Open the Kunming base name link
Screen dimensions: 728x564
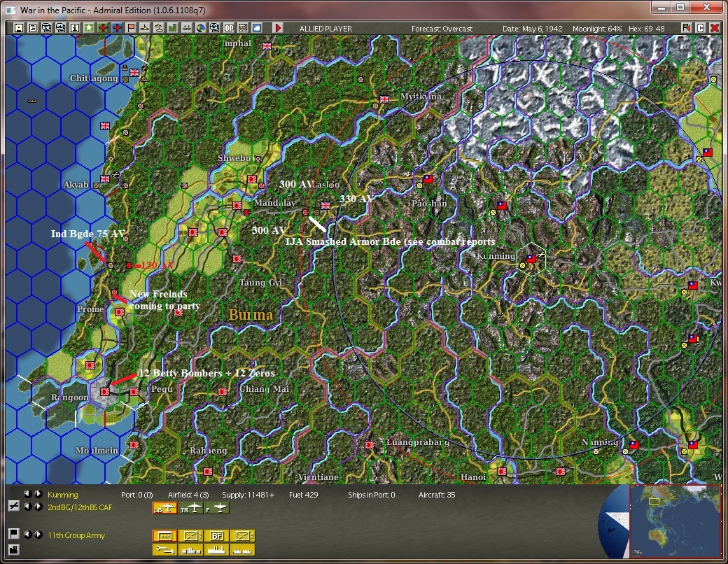[x=63, y=495]
